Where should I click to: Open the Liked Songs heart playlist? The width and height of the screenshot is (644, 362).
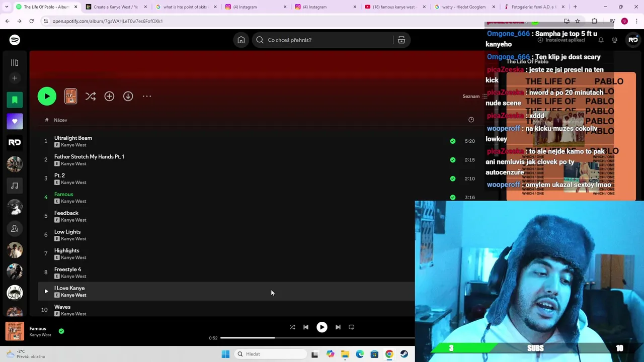click(x=15, y=121)
